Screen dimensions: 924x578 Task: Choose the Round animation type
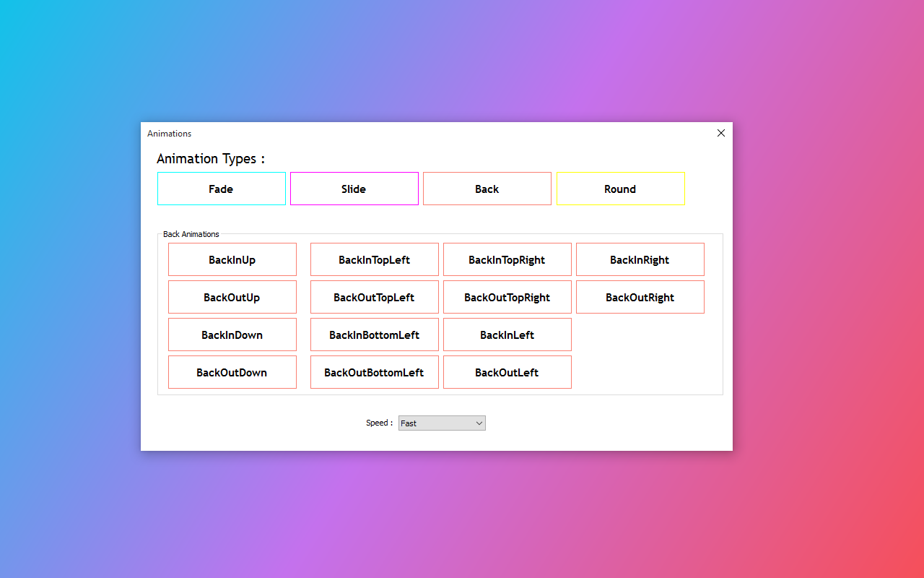coord(621,189)
